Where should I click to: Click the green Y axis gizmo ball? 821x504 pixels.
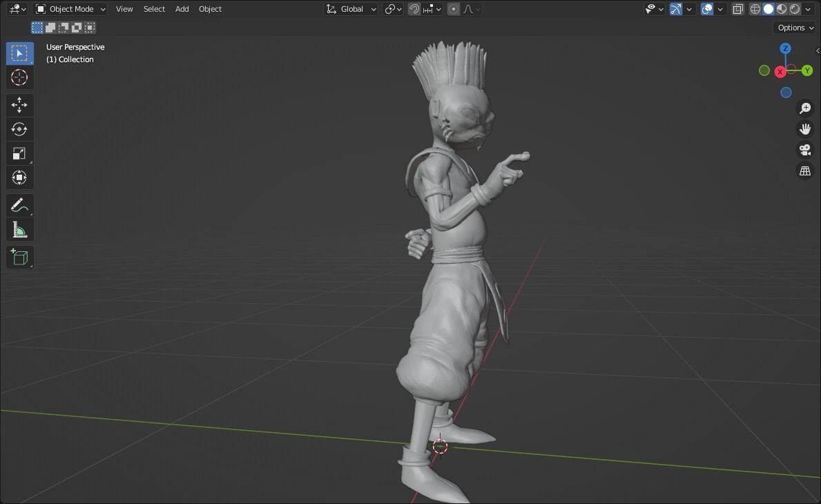pos(807,70)
